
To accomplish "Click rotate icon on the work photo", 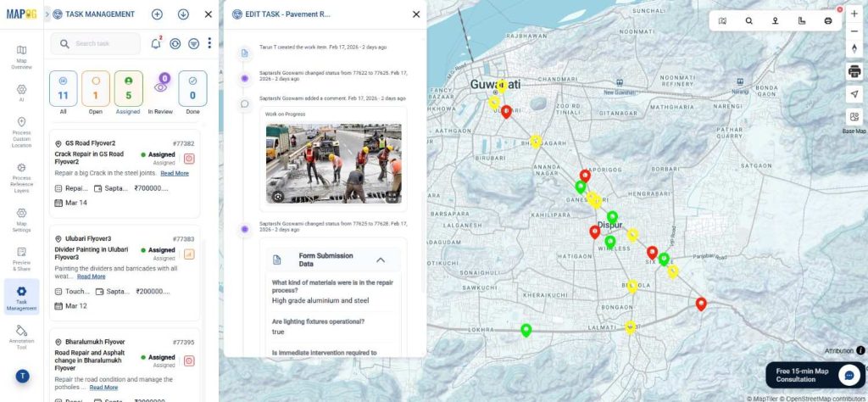I will pyautogui.click(x=278, y=196).
